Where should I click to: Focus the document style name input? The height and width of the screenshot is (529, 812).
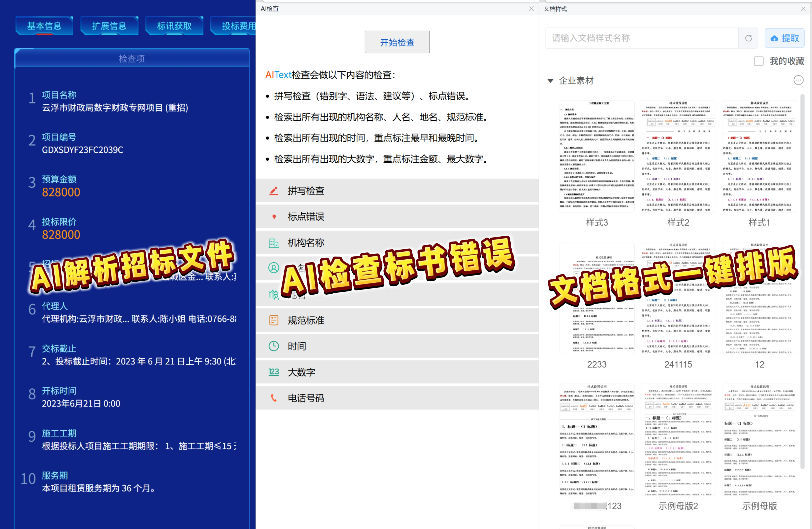click(641, 38)
